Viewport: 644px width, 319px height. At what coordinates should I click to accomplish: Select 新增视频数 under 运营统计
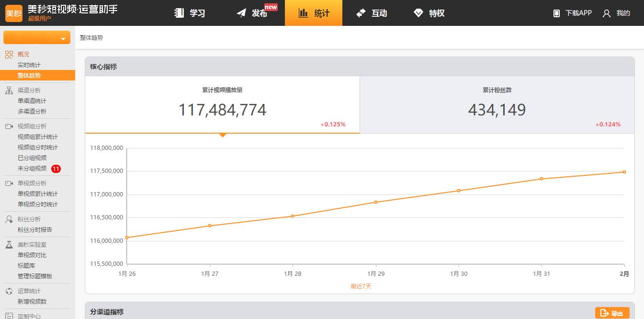click(32, 301)
